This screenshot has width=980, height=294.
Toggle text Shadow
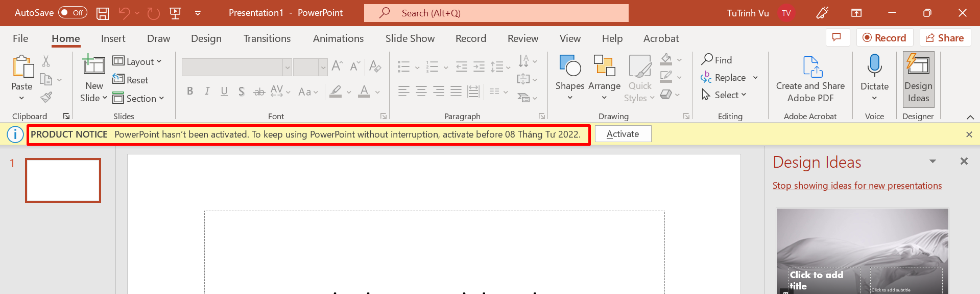click(x=242, y=92)
